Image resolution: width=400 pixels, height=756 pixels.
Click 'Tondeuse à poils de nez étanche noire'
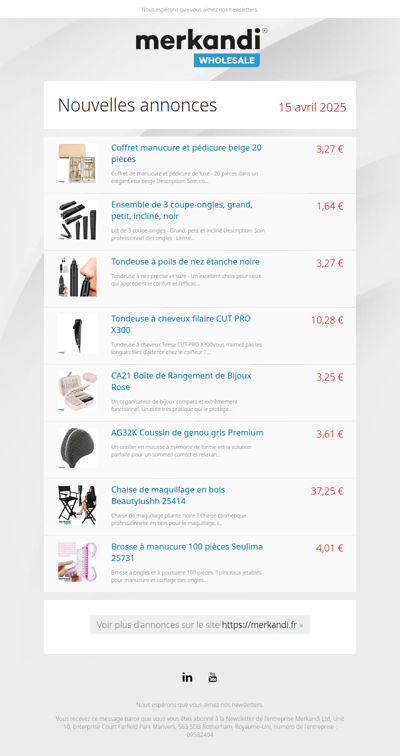[186, 262]
